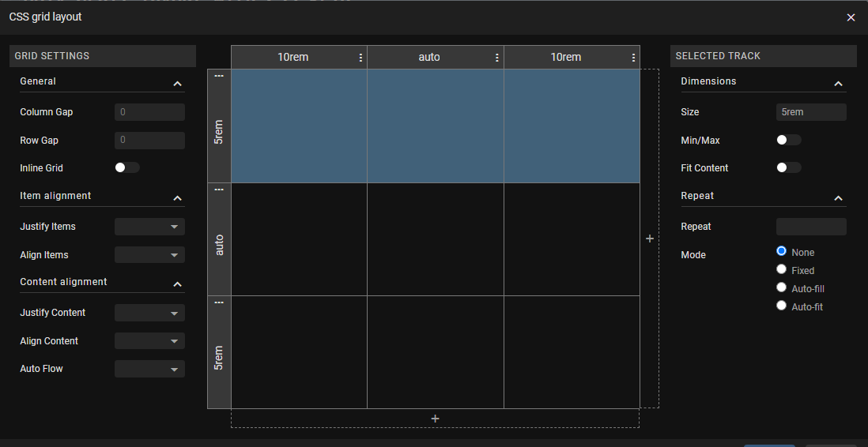Open options menu for first 10rem column
868x447 pixels.
(x=361, y=58)
